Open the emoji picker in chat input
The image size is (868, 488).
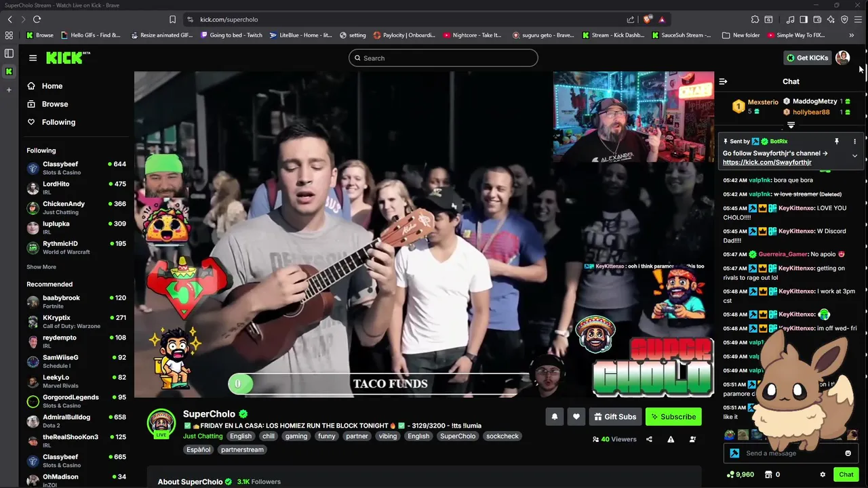pos(848,453)
